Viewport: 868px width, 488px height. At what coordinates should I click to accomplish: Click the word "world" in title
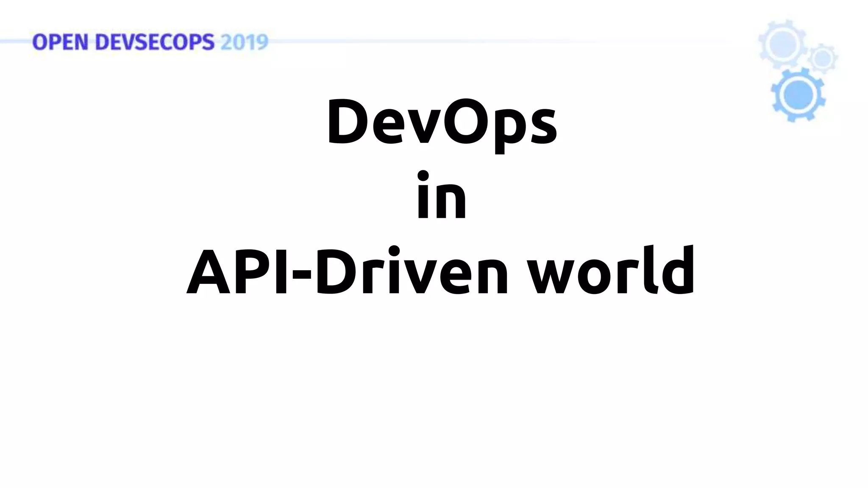point(610,271)
